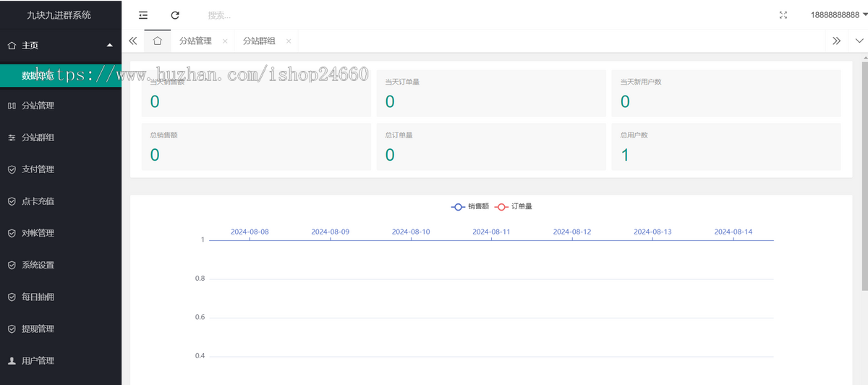The width and height of the screenshot is (868, 385).
Task: Click the 提现管理 shield icon
Action: [x=12, y=329]
